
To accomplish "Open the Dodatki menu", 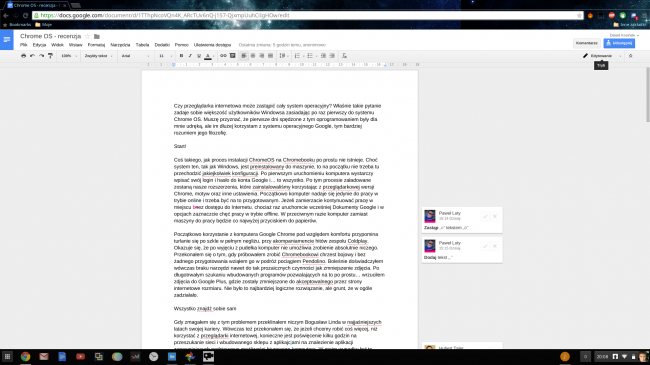I will 162,45.
